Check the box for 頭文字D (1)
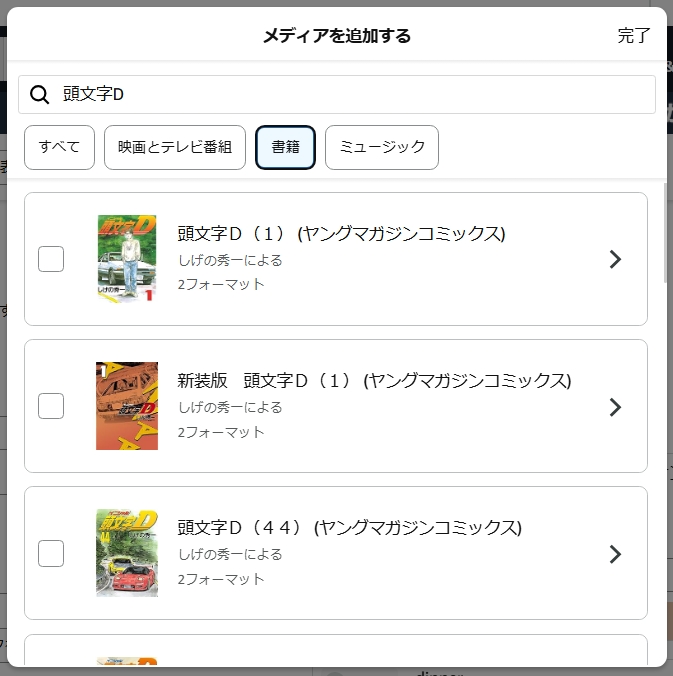 [x=51, y=259]
